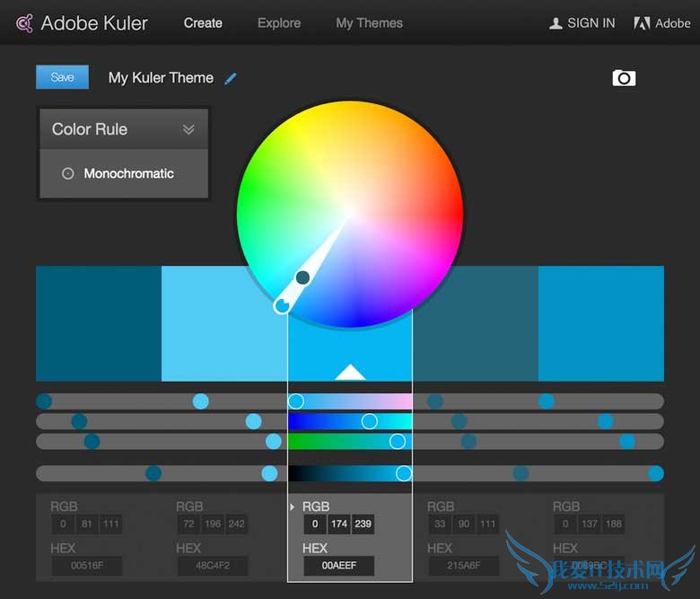Click the RGB value 81 of first swatch
The width and height of the screenshot is (700, 599).
point(87,524)
